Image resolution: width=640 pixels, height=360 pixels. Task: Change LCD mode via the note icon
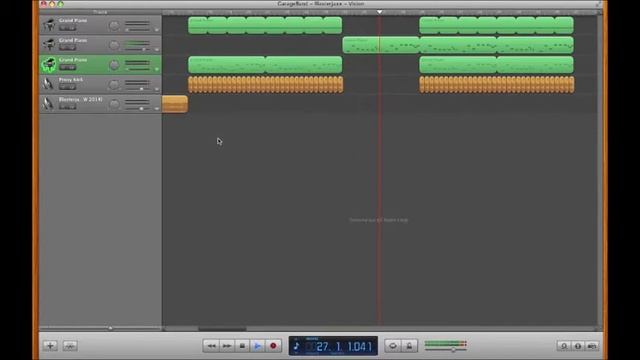tap(296, 346)
